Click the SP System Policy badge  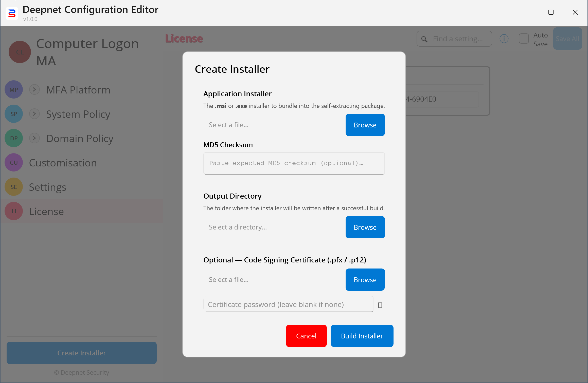click(14, 114)
